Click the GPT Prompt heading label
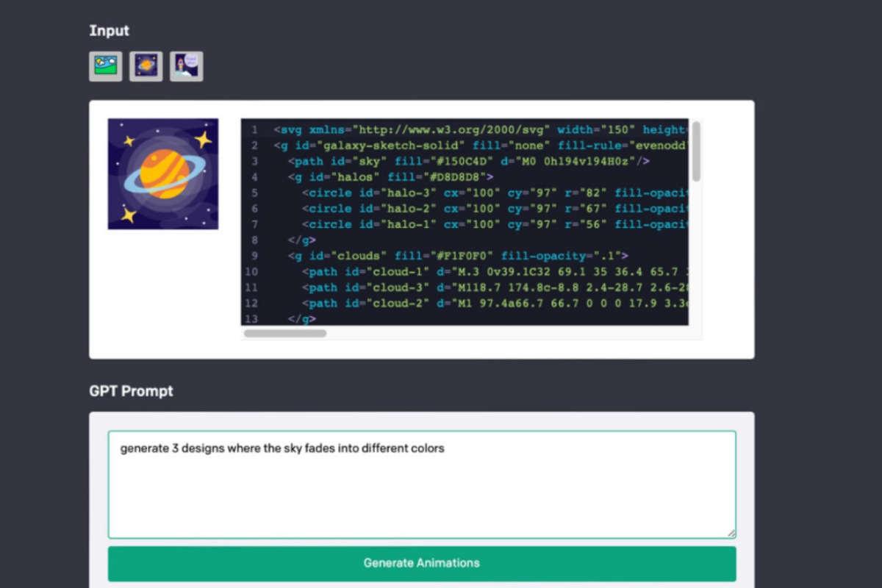 [x=132, y=391]
